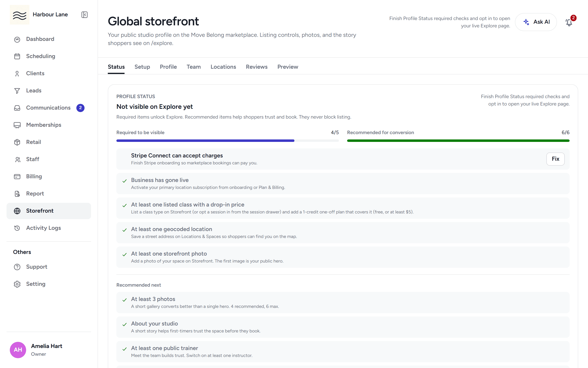Collapse the sidebar with the panel icon
The height and width of the screenshot is (368, 588).
84,15
